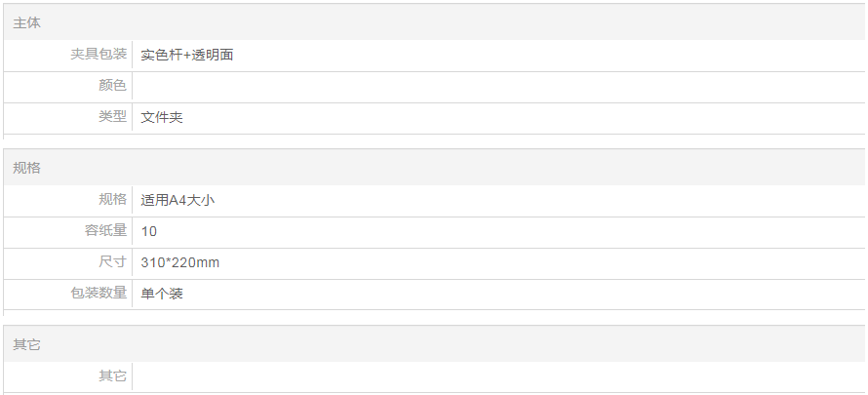Click the paper capacity value 10
Viewport: 868px width, 395px height.
coord(149,231)
